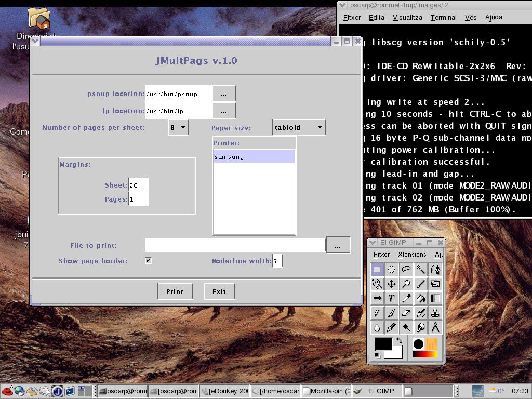Open the pages per sheet dropdown
This screenshot has height=399, width=532.
pos(178,128)
